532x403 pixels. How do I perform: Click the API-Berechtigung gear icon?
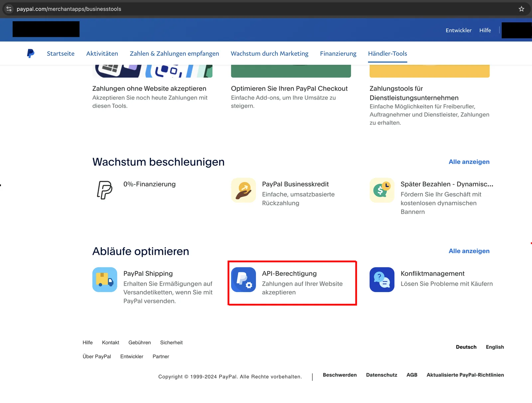(243, 279)
